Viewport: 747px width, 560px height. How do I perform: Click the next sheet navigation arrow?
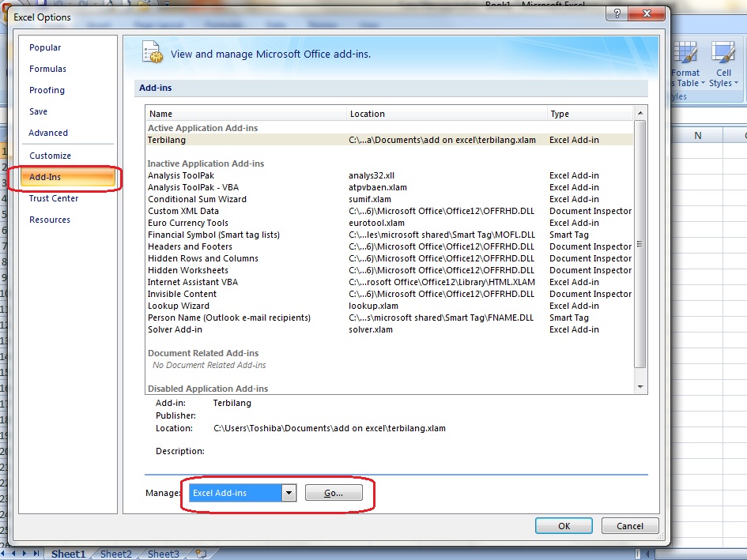pyautogui.click(x=26, y=554)
